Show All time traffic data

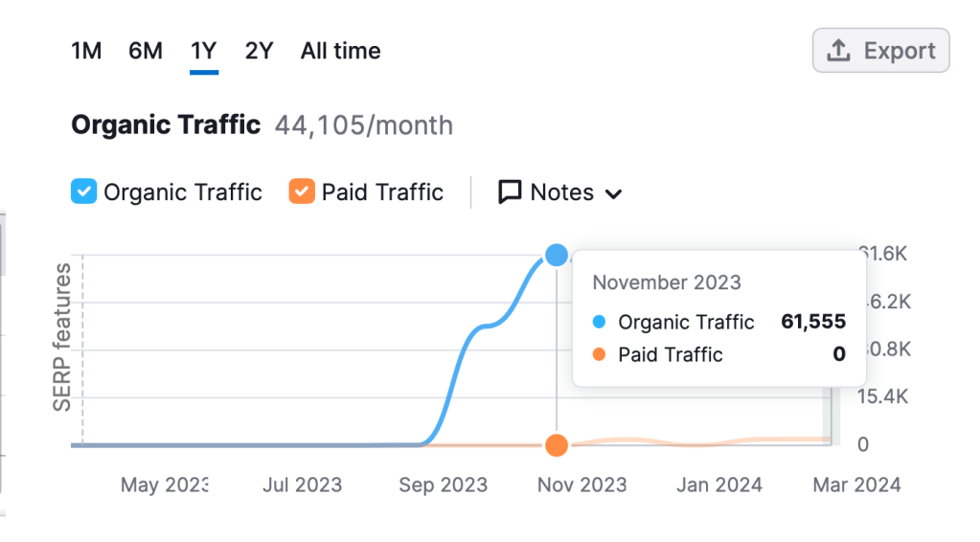point(340,51)
